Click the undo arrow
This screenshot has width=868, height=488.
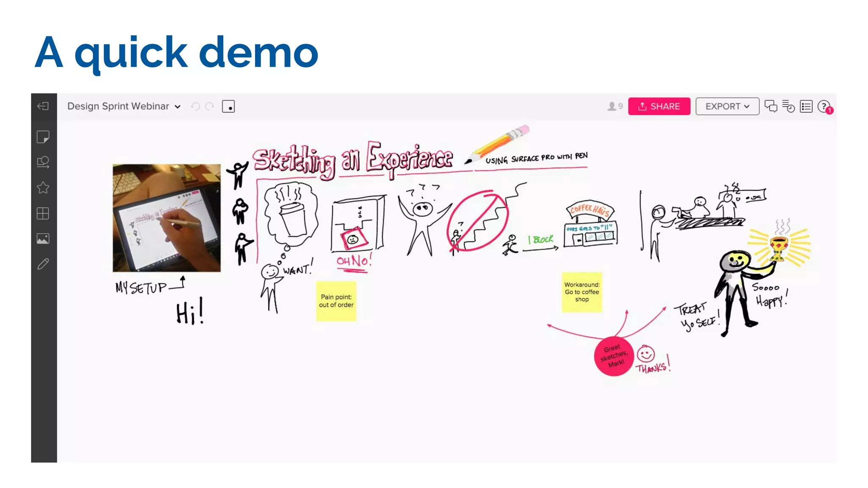click(x=195, y=106)
